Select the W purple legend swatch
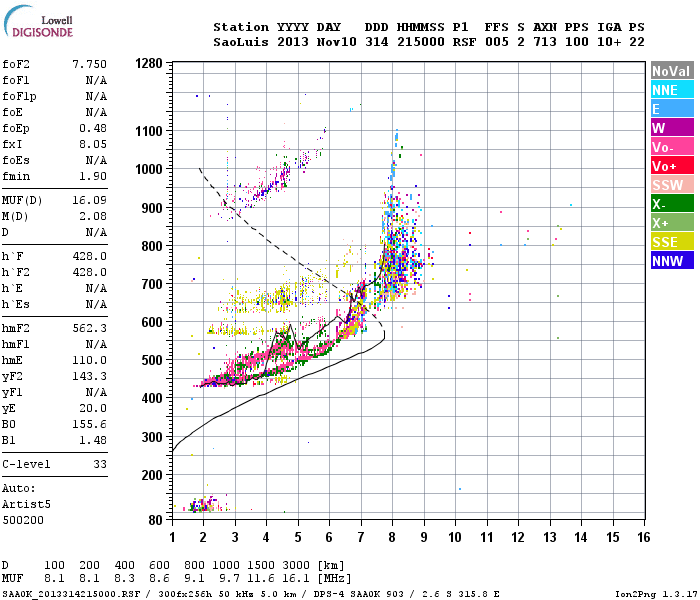Image resolution: width=700 pixels, height=600 pixels. pyautogui.click(x=672, y=128)
